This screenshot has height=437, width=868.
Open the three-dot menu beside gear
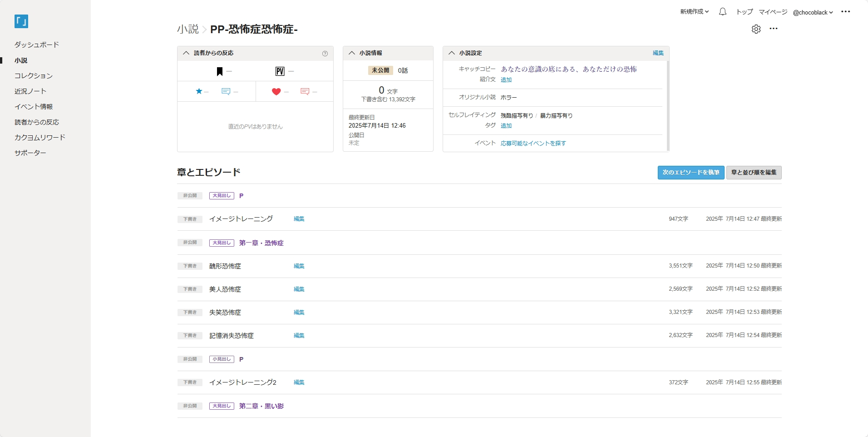pos(774,29)
